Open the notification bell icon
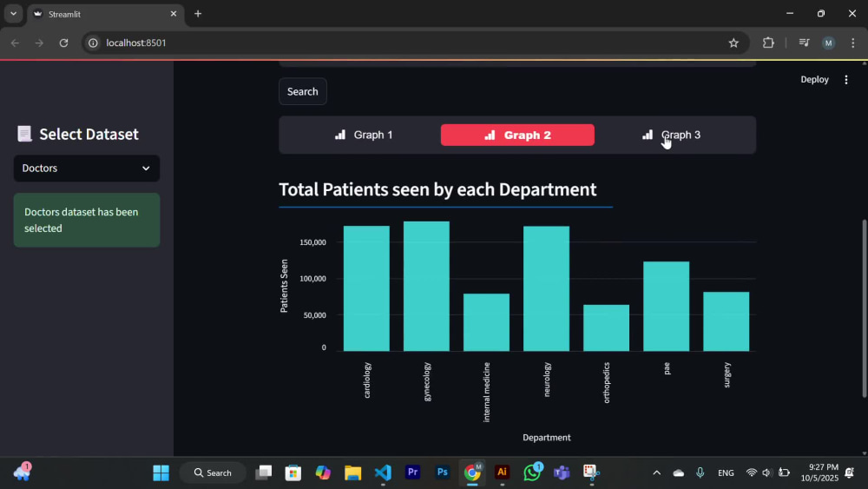Screen dimensions: 868x489 [x=850, y=472]
